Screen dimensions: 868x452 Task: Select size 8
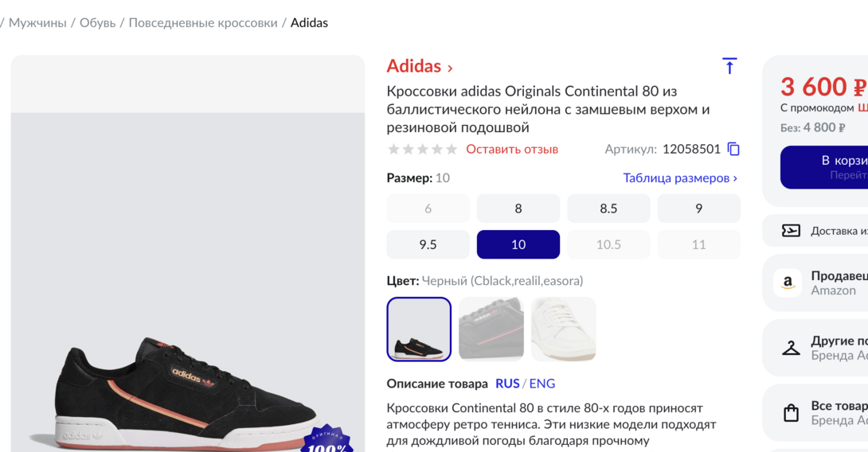coord(518,208)
